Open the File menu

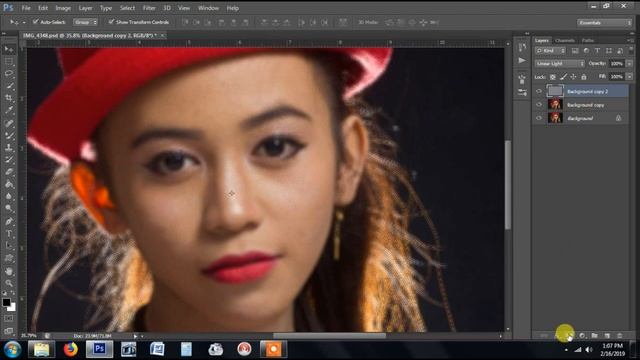(x=26, y=8)
